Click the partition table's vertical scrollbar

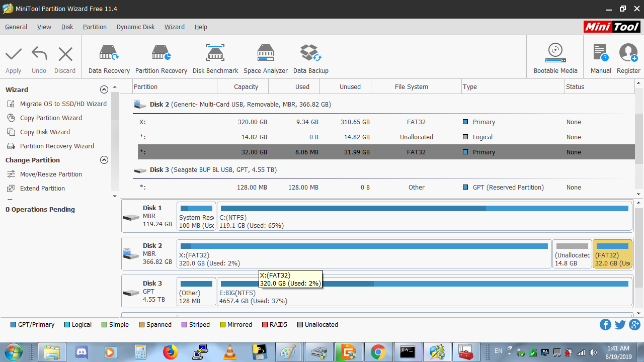(x=639, y=138)
